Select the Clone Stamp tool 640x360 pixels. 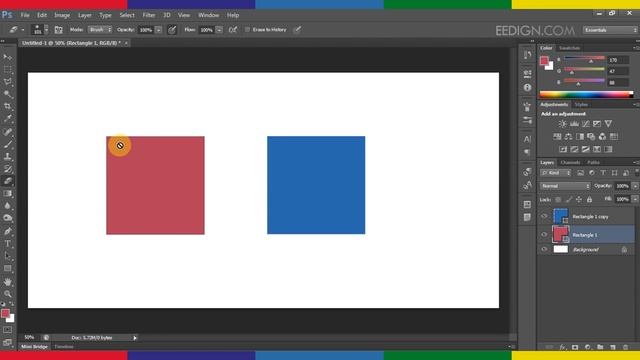8,156
